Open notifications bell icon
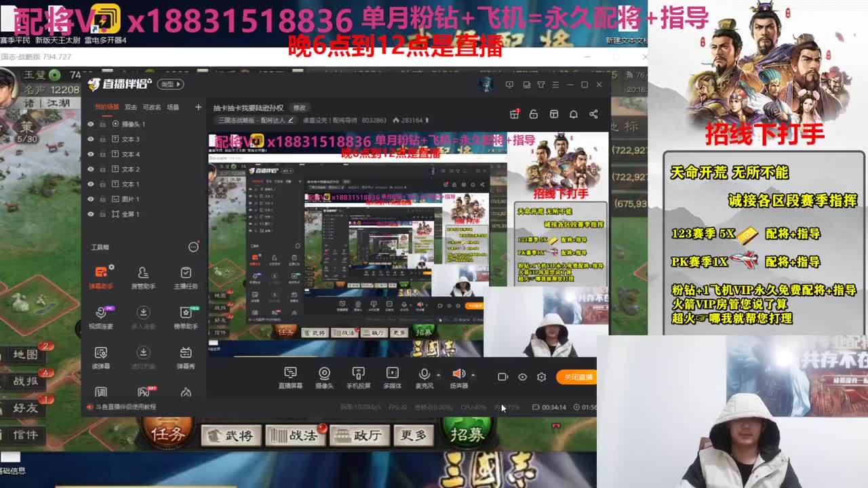This screenshot has width=868, height=488. click(574, 114)
